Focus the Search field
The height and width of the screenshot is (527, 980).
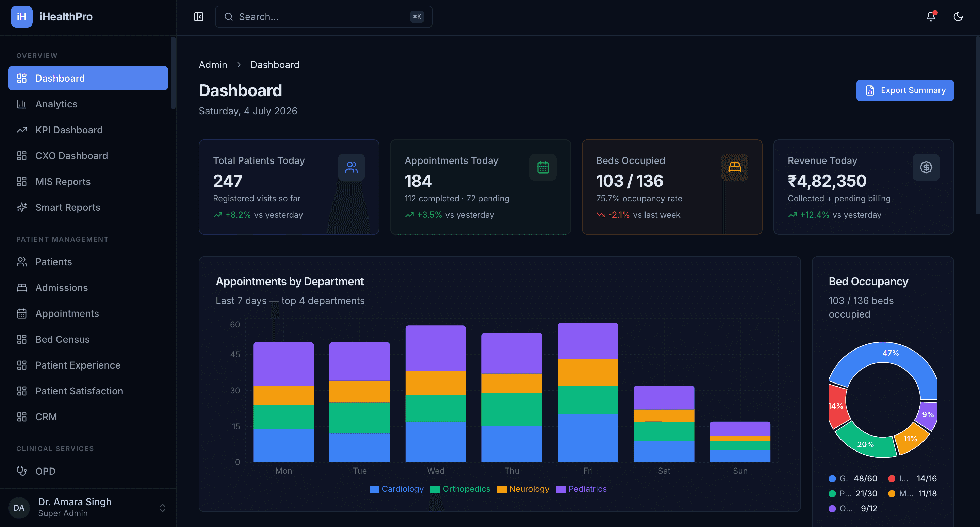click(x=324, y=17)
